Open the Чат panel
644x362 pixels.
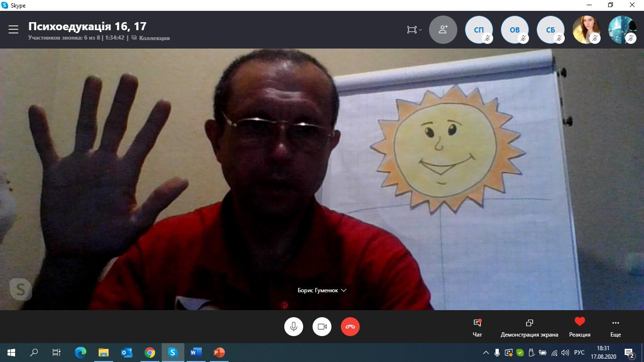pos(477,328)
